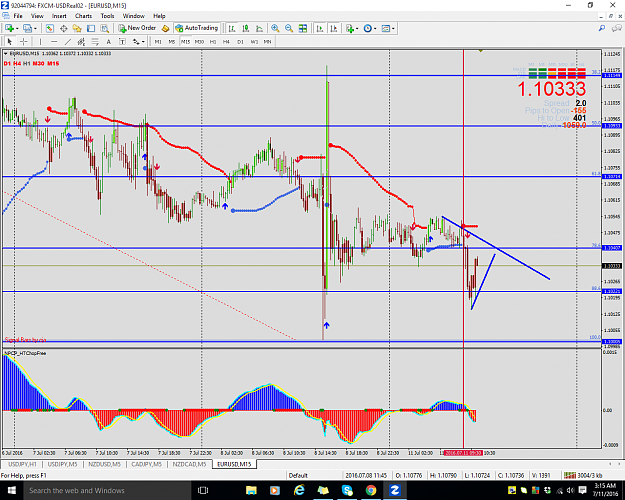This screenshot has height=500, width=625.
Task: Open the Arrows objects tool
Action: click(136, 41)
